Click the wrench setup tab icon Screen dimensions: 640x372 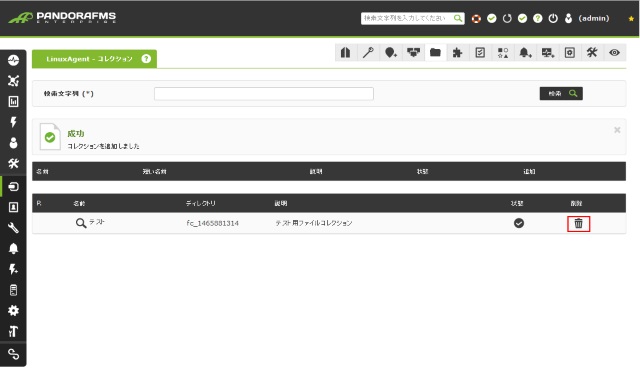[x=368, y=52]
